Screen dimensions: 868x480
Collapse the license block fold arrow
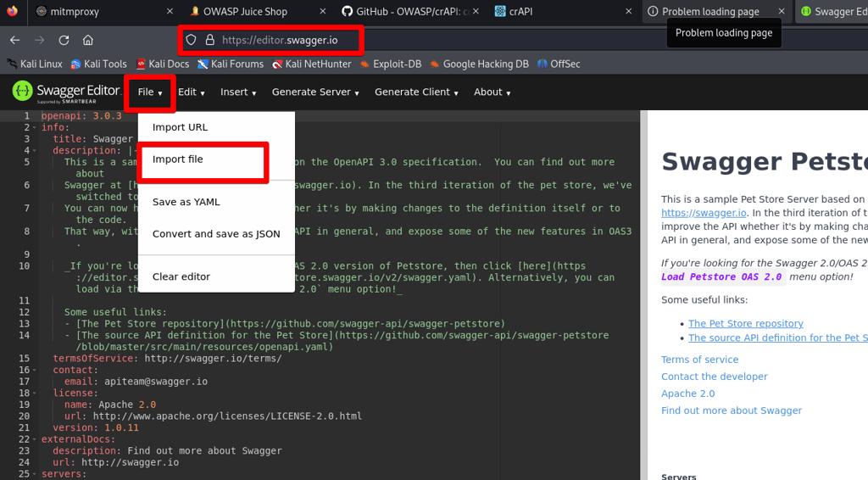click(x=35, y=393)
